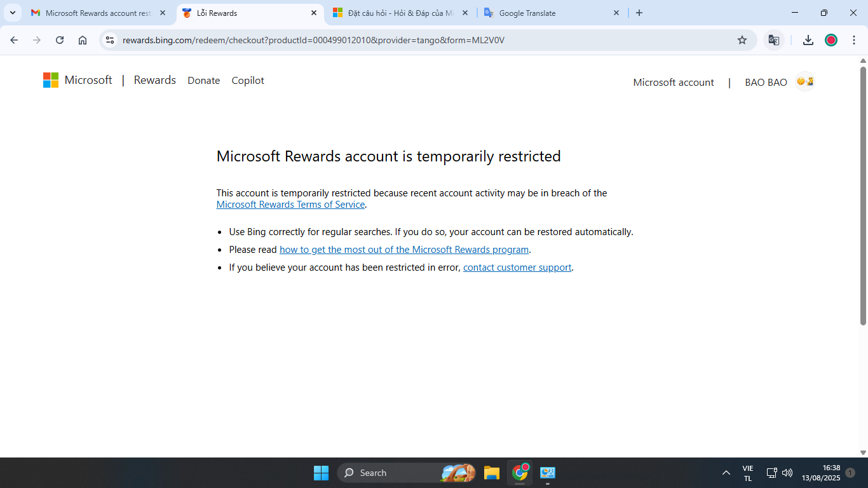Open a new tab with the plus button

639,12
